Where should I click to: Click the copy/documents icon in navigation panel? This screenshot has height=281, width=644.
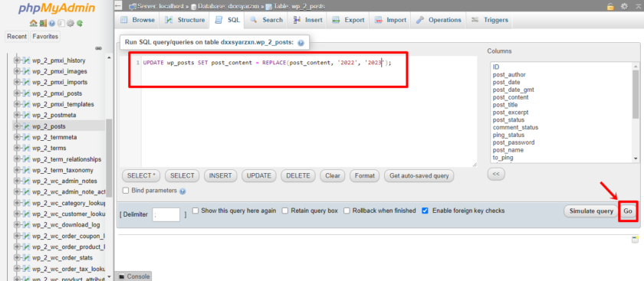tap(61, 24)
